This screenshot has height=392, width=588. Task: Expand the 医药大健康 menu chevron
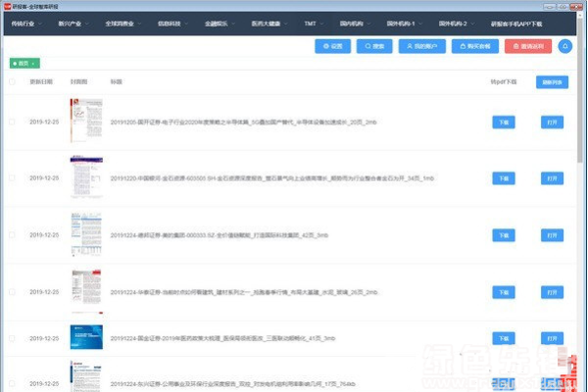click(286, 24)
